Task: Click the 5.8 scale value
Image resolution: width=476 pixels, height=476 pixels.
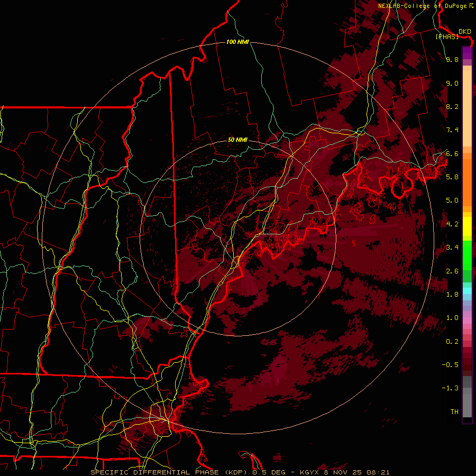Action: pyautogui.click(x=452, y=177)
